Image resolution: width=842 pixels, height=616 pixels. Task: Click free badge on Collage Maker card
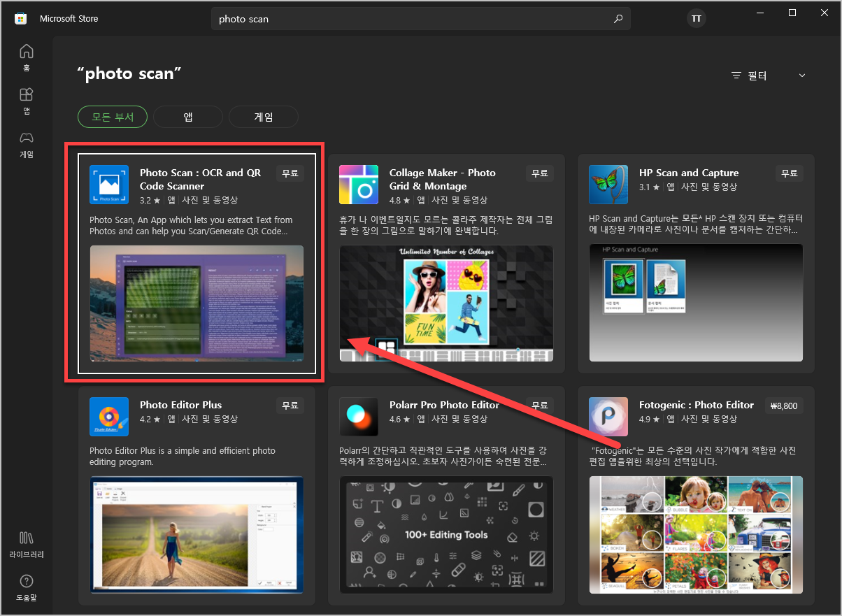pyautogui.click(x=540, y=173)
